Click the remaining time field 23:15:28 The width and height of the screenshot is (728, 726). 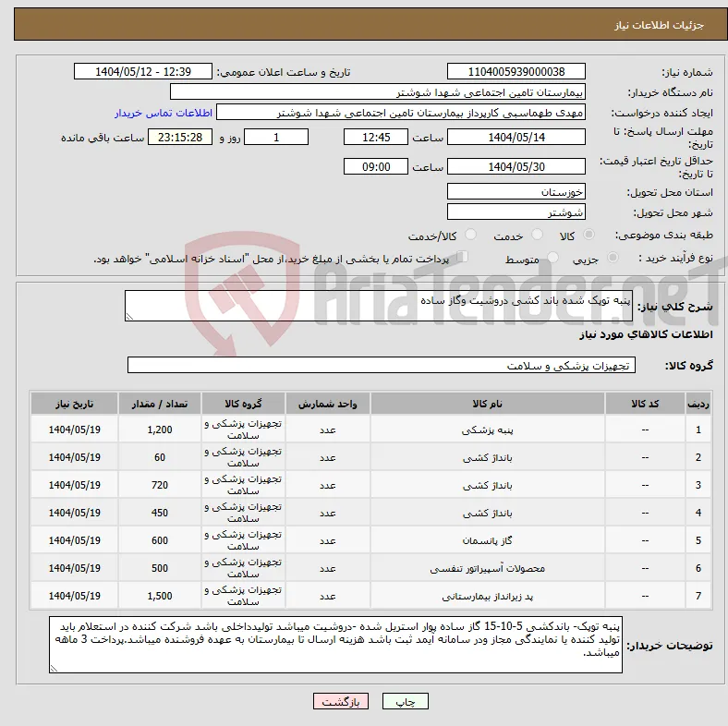180,137
